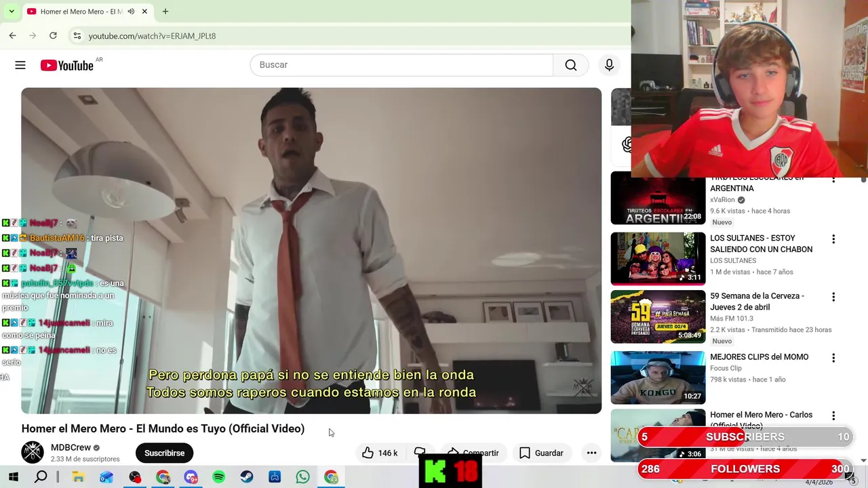
Task: Open 59 Semana de la Cerveza thumbnail
Action: pos(658,317)
